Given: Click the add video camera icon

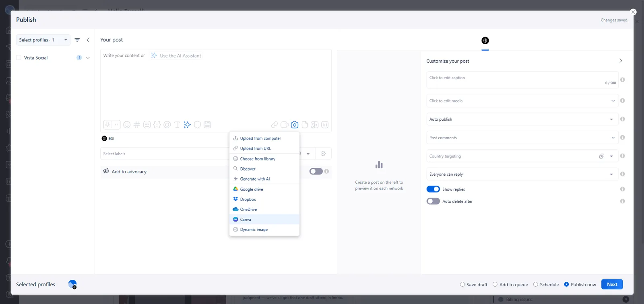Looking at the screenshot, I should [285, 125].
